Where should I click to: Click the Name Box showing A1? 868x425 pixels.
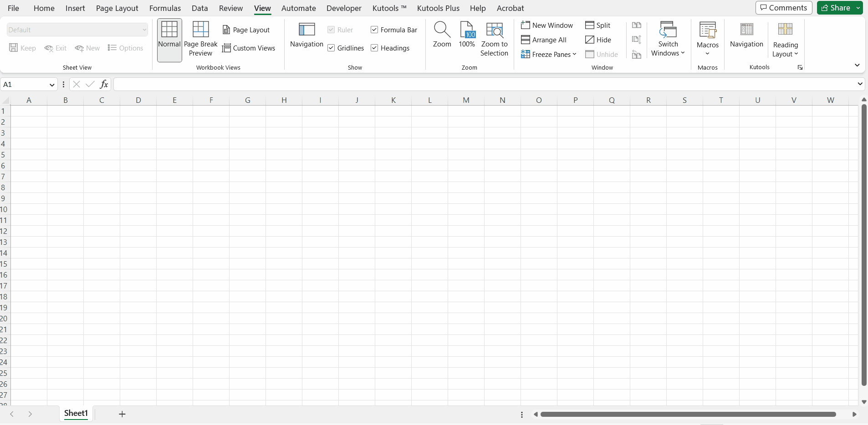coord(25,84)
